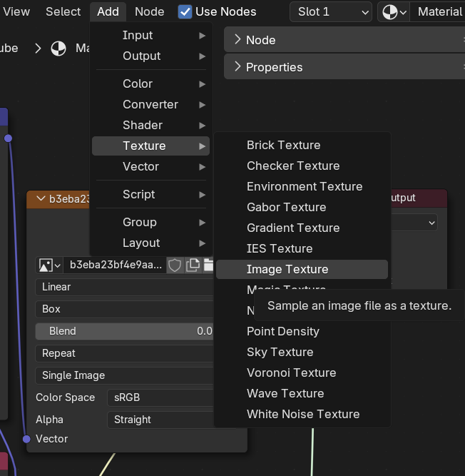Open material sphere browse dropdown
465x476 pixels.
point(393,11)
